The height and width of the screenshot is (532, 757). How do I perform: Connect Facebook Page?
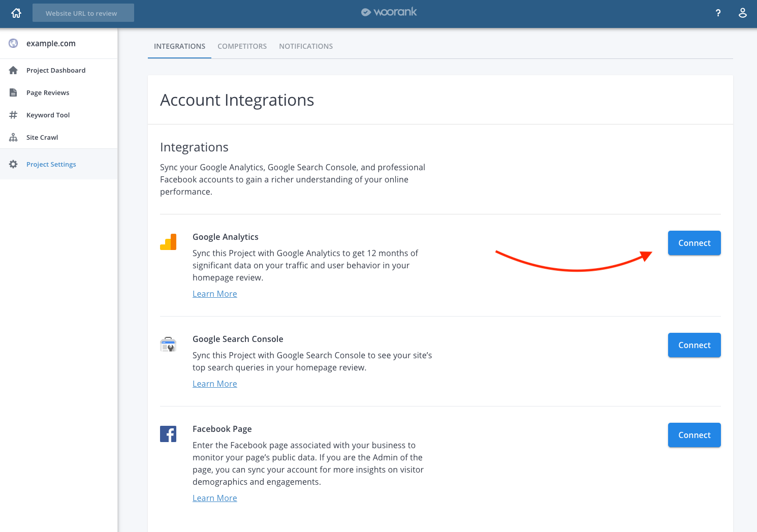[x=695, y=435]
